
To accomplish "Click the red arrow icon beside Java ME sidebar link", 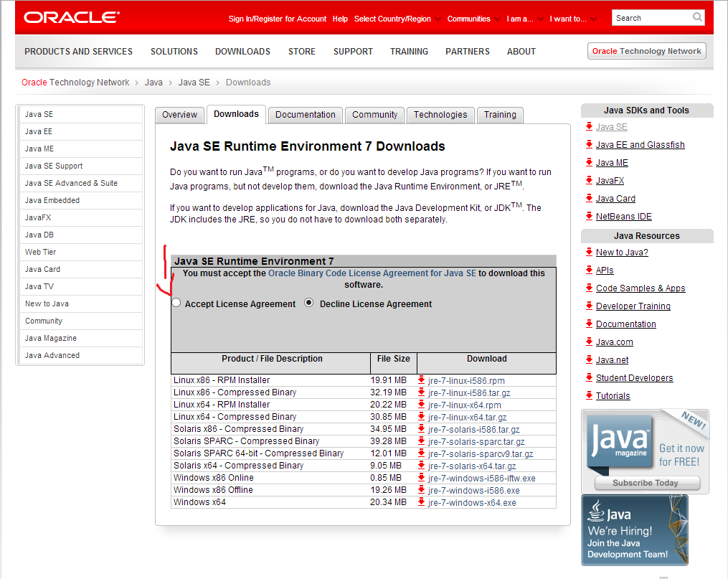I will tap(589, 162).
